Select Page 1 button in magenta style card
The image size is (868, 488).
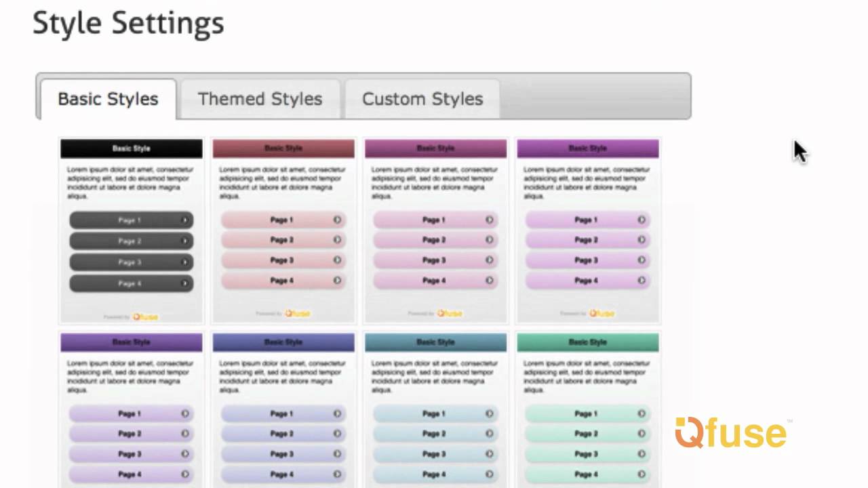435,220
